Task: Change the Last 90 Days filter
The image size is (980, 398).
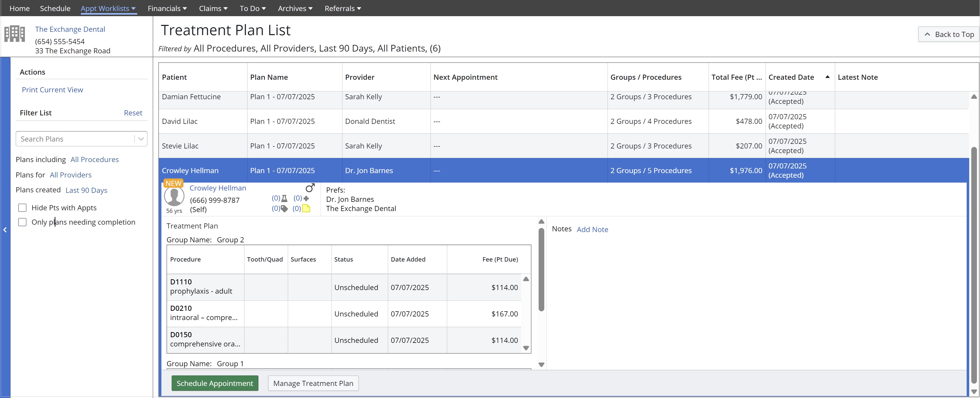Action: tap(86, 190)
